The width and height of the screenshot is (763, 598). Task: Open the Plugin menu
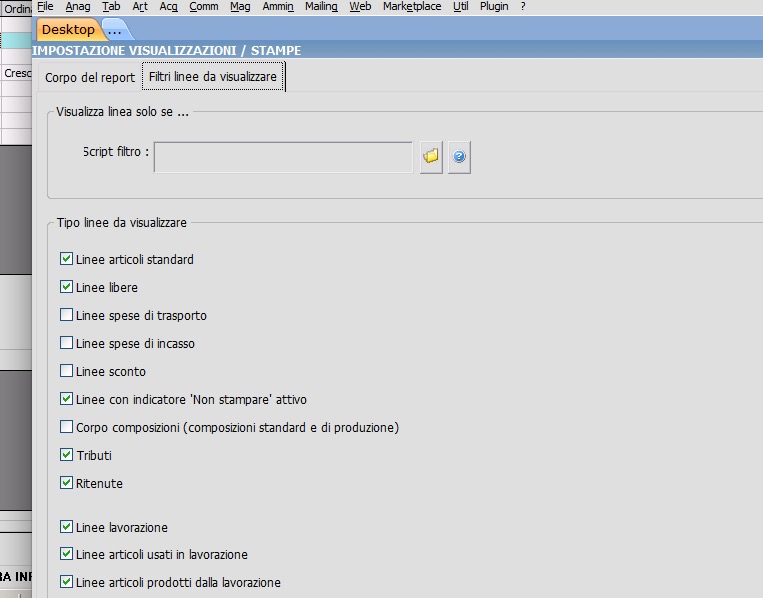point(494,6)
